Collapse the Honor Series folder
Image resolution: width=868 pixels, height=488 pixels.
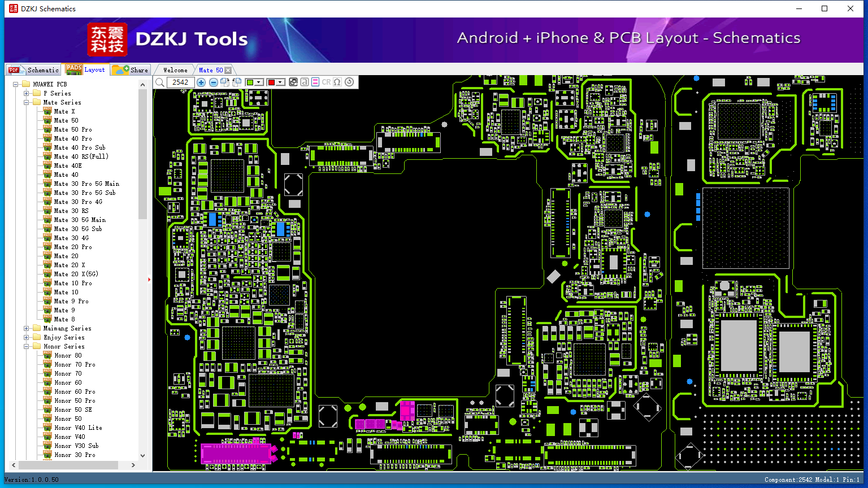26,346
